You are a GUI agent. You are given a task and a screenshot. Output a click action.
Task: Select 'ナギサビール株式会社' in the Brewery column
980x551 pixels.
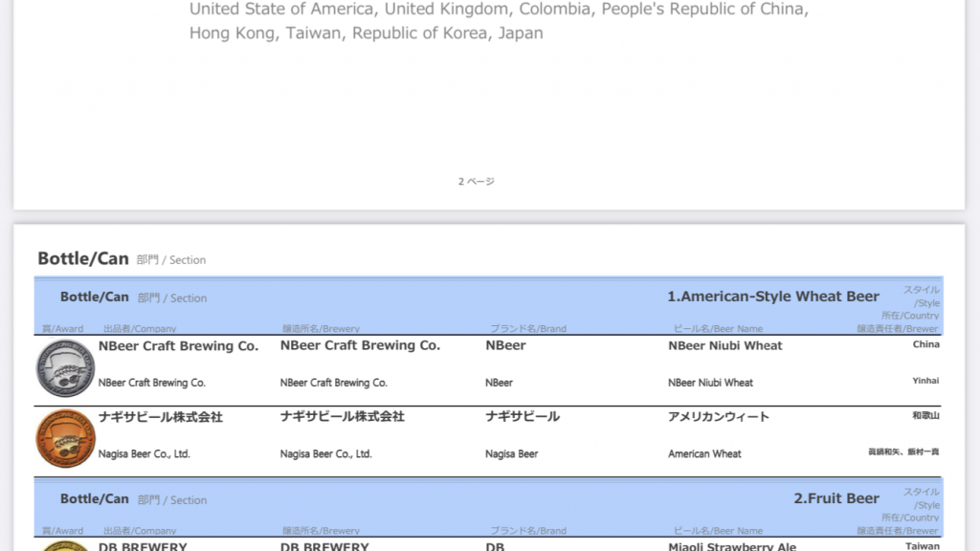pos(343,417)
